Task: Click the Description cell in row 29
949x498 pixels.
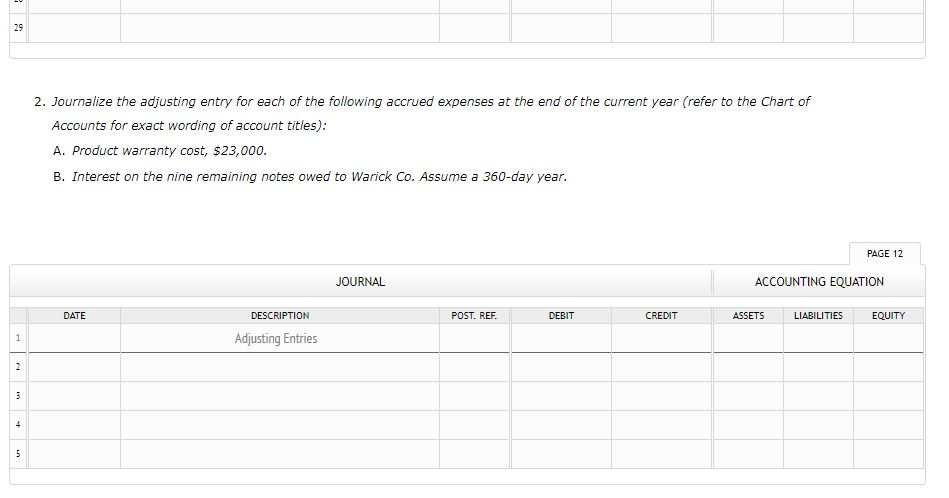Action: (279, 28)
